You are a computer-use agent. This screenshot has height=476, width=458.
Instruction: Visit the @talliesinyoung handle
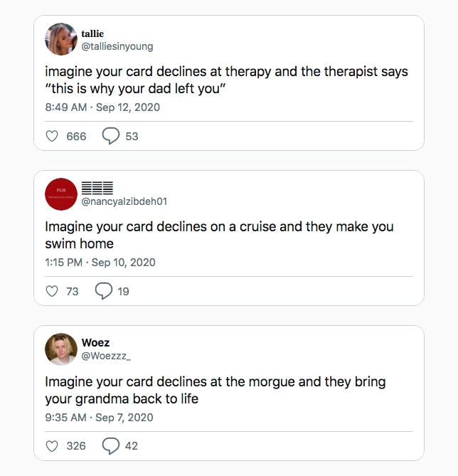(x=117, y=46)
